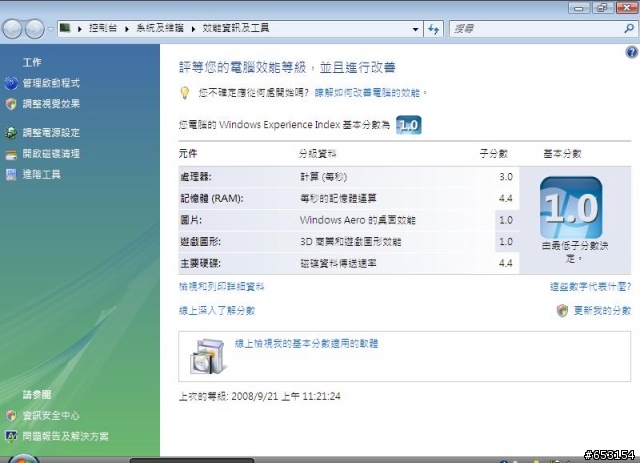Select the 主要硬碟 row label
The height and width of the screenshot is (463, 640).
(200, 263)
